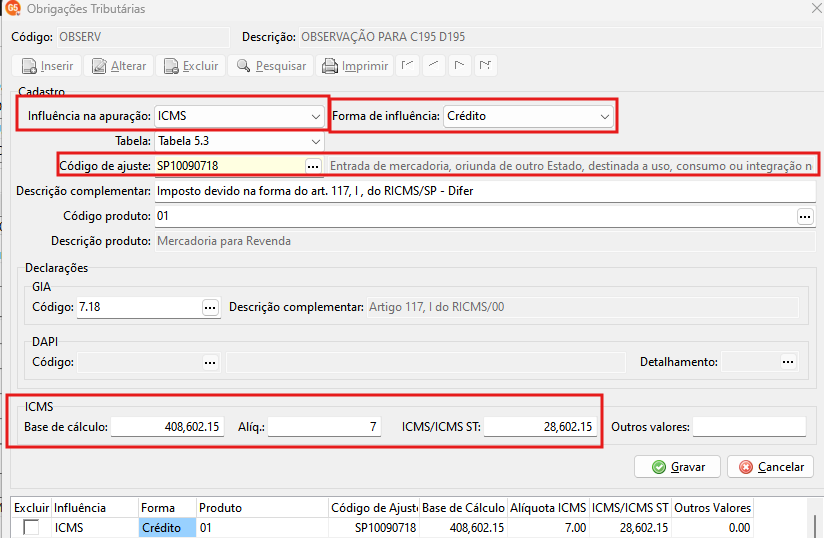This screenshot has height=538, width=824.
Task: Go to last record navigation icon
Action: 486,66
